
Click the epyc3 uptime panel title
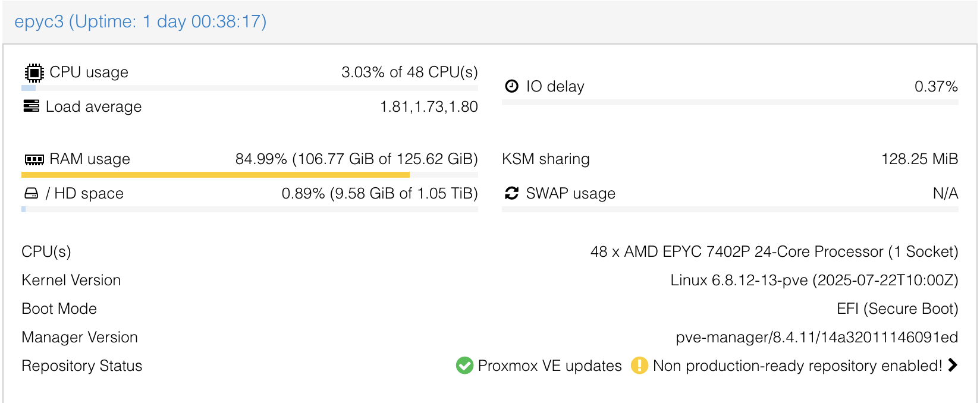pyautogui.click(x=140, y=21)
